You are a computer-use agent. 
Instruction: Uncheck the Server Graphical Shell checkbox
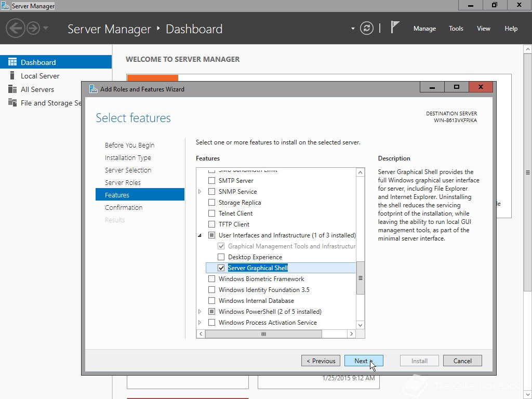(x=221, y=268)
